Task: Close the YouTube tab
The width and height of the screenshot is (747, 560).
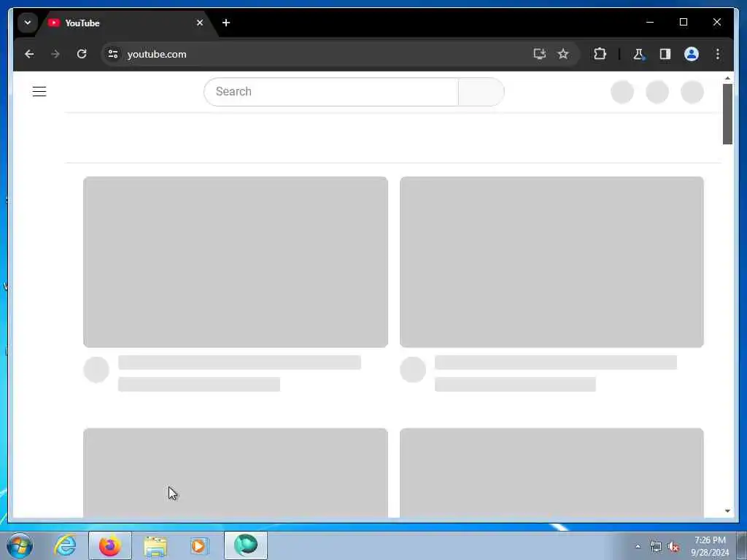Action: pyautogui.click(x=200, y=23)
